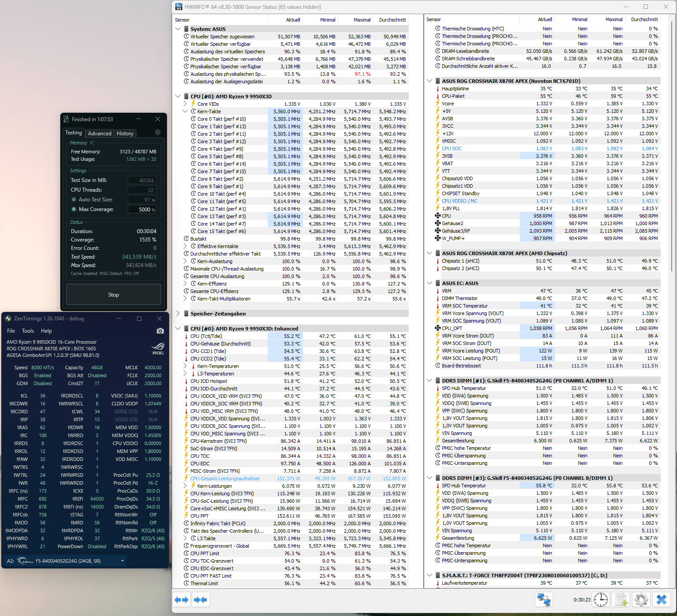The width and height of the screenshot is (677, 616).
Task: Open HWiNFO sensor settings gear
Action: tap(641, 600)
